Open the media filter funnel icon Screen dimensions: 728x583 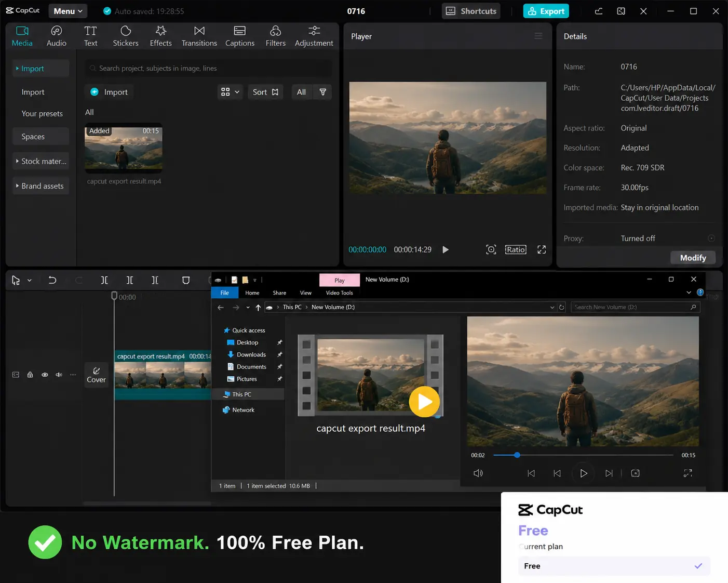tap(323, 92)
